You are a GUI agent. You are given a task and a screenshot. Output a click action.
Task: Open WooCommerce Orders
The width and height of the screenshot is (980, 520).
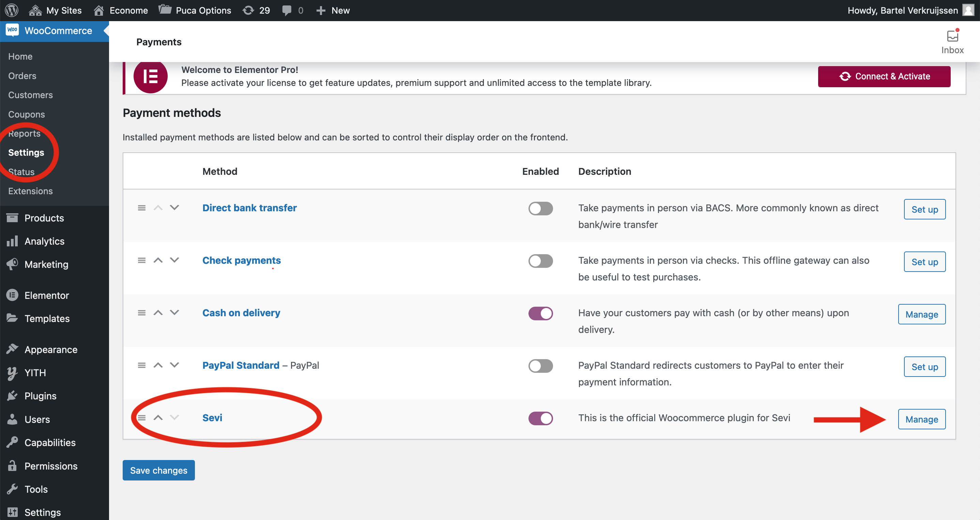point(22,76)
